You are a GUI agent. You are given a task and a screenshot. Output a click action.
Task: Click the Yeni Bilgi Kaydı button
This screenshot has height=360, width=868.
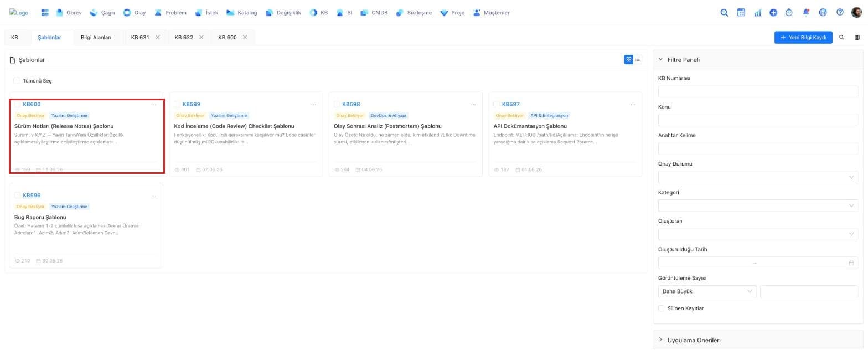click(803, 38)
